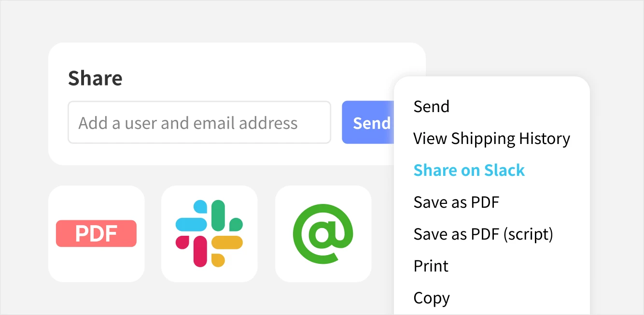
Task: Click the blue segment of the Slack logo
Action: 192,223
